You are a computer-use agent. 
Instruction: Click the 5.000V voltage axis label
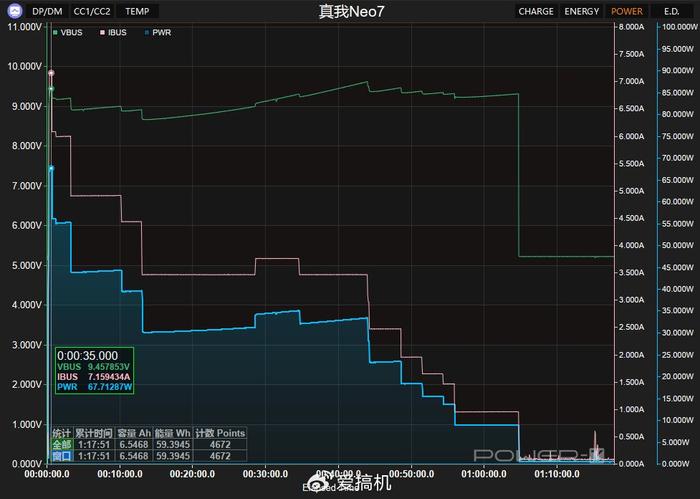pos(26,265)
